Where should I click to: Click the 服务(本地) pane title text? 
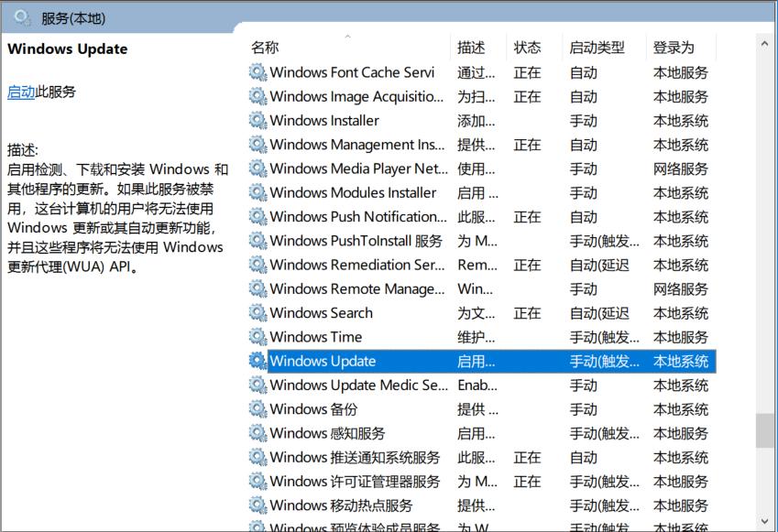pyautogui.click(x=73, y=18)
